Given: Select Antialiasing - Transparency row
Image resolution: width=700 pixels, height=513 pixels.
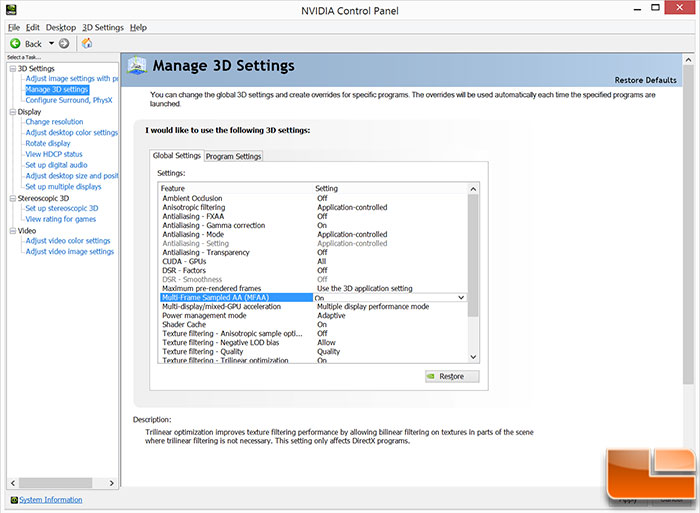Looking at the screenshot, I should coord(314,252).
